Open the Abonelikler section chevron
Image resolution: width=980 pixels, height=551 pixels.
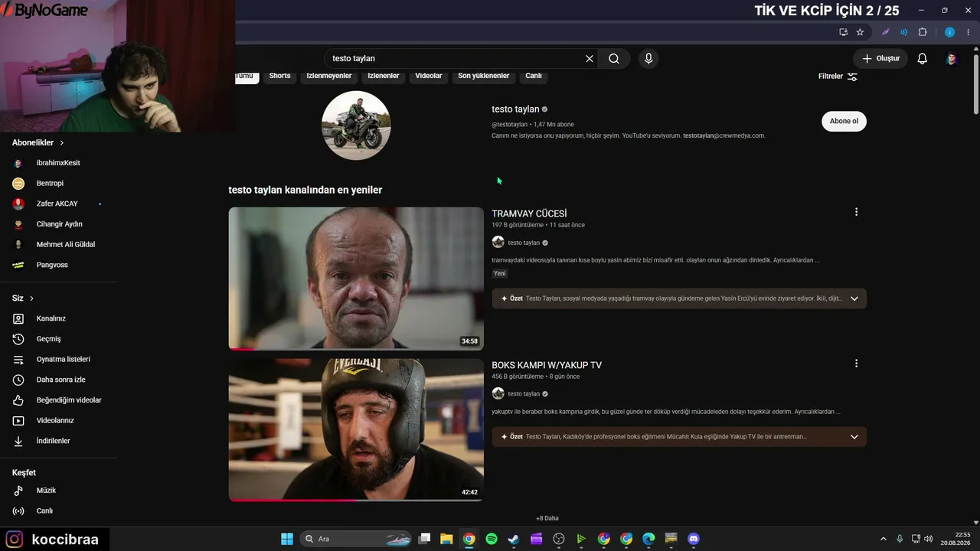tap(62, 143)
